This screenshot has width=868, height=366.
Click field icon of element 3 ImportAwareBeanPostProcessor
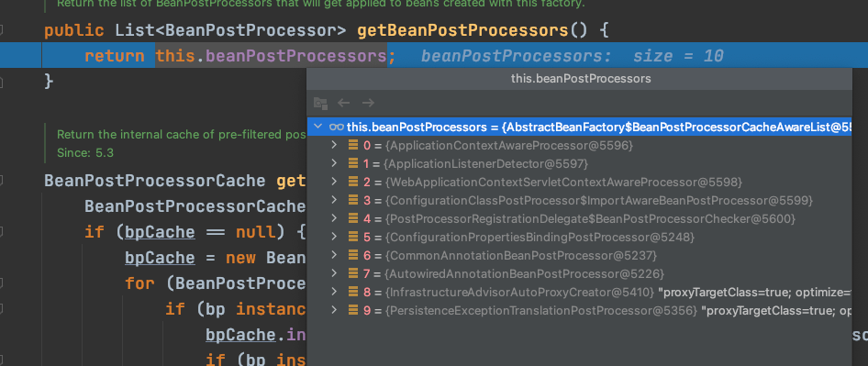[353, 200]
